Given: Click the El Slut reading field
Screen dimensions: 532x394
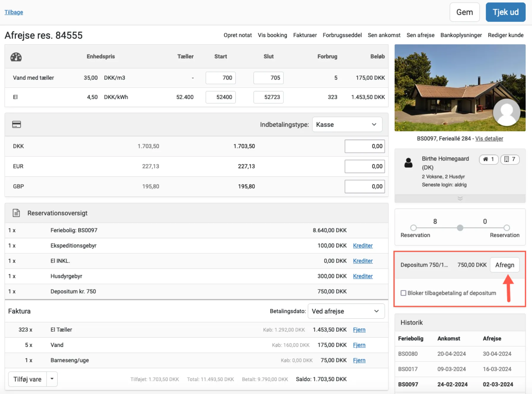Looking at the screenshot, I should 268,97.
